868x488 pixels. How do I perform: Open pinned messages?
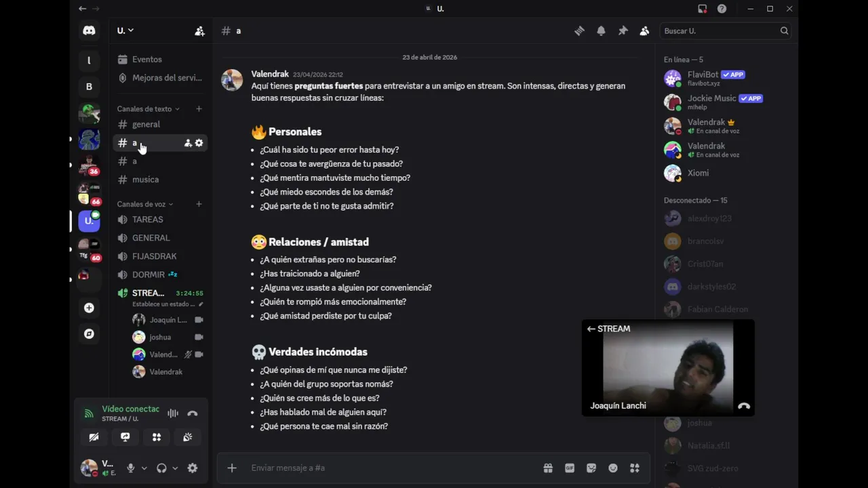pos(623,30)
